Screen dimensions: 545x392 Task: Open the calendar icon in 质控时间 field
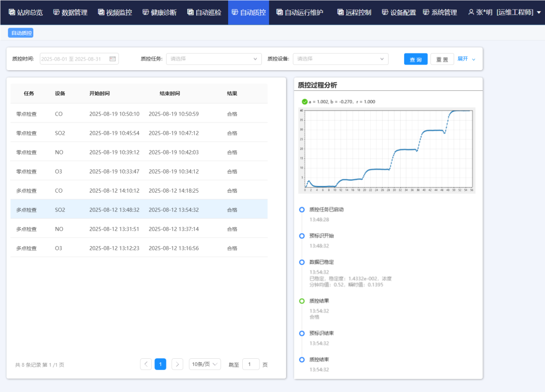point(113,59)
